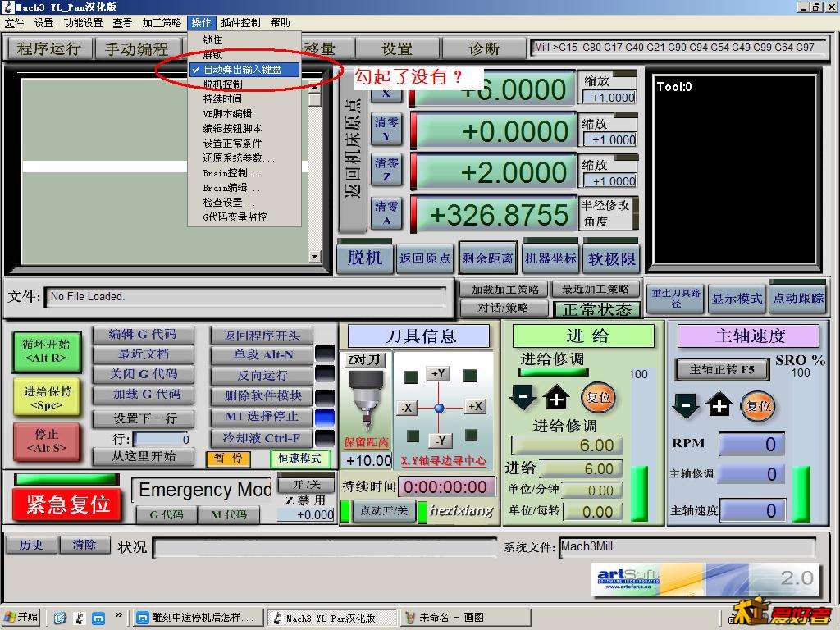Open the 帮助 menu
The image size is (840, 630).
[x=281, y=22]
